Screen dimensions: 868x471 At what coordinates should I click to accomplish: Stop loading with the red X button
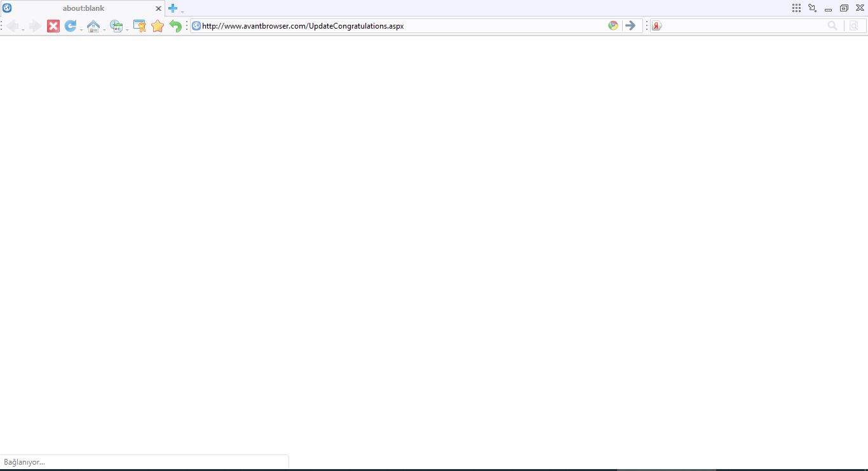point(53,26)
